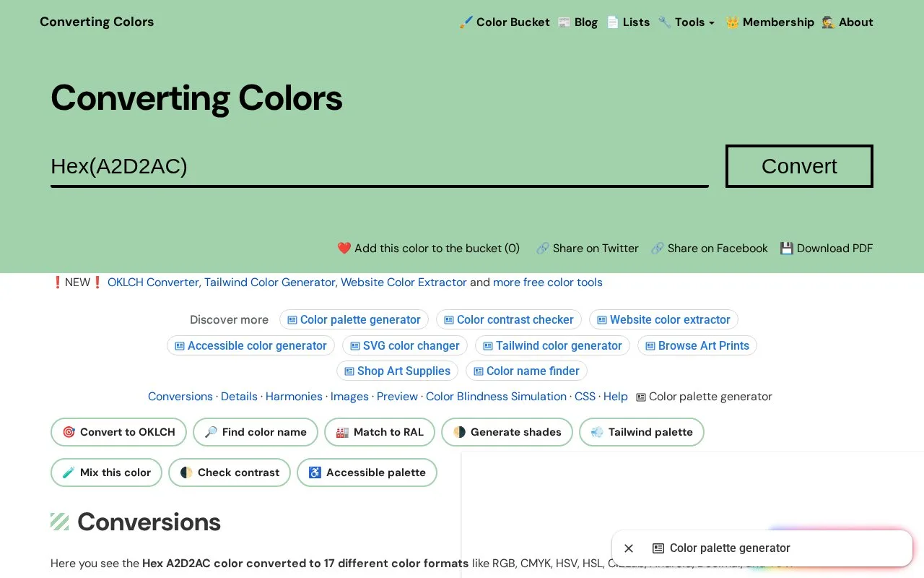924x578 pixels.
Task: Open the Help link
Action: tap(616, 397)
